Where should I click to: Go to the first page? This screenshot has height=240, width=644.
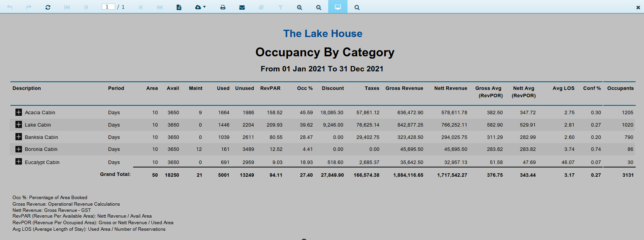pos(67,7)
